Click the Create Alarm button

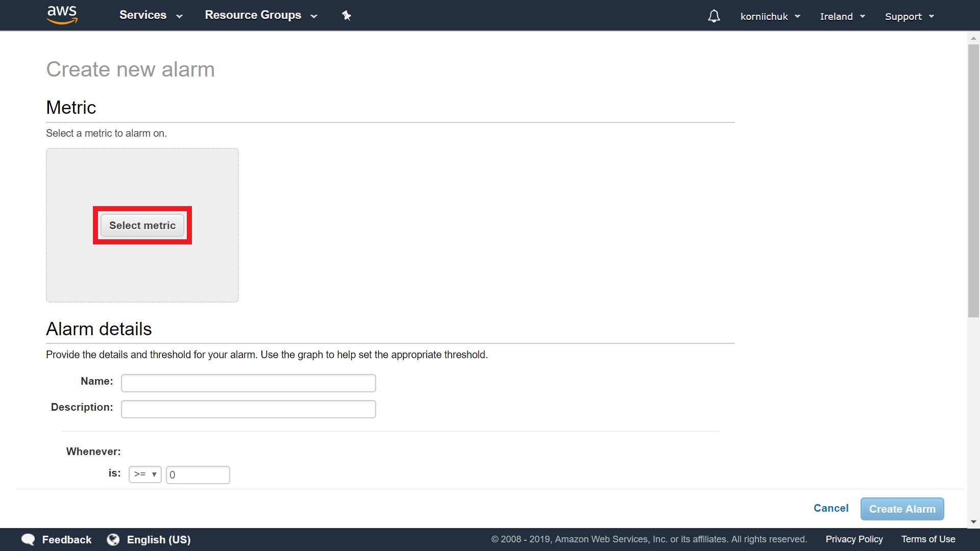(902, 509)
